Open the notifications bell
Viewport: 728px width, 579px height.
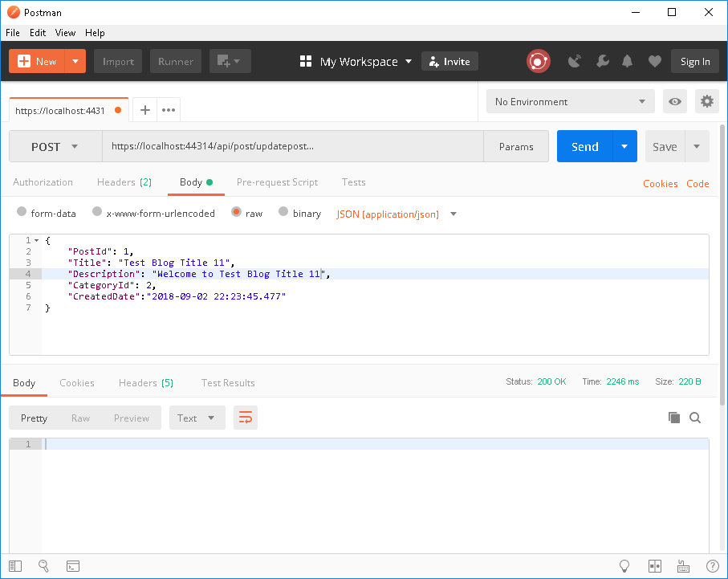coord(627,61)
